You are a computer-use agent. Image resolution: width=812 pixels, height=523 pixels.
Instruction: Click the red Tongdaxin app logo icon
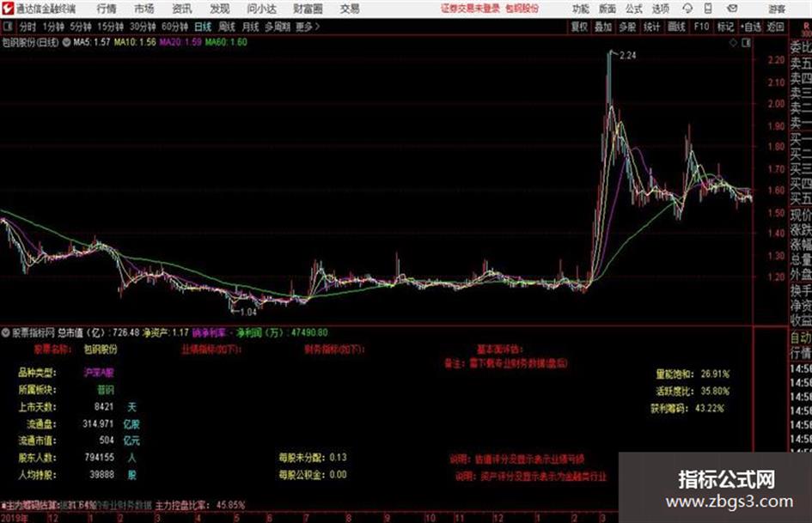pos(8,9)
